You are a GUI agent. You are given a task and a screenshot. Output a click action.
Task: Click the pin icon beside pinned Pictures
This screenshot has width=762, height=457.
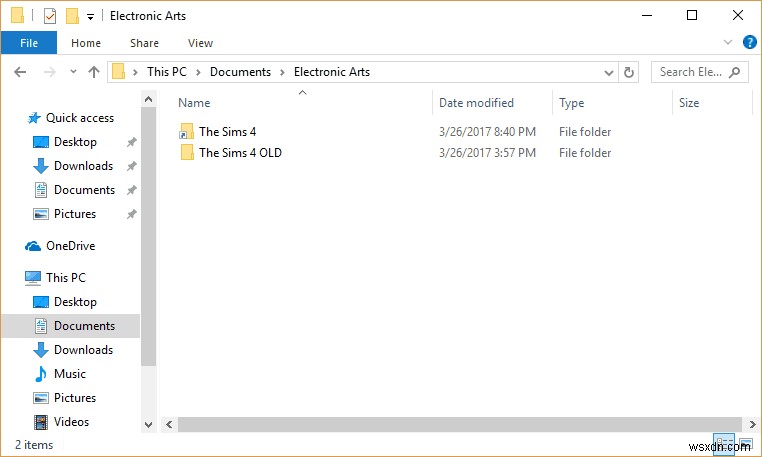pyautogui.click(x=132, y=214)
